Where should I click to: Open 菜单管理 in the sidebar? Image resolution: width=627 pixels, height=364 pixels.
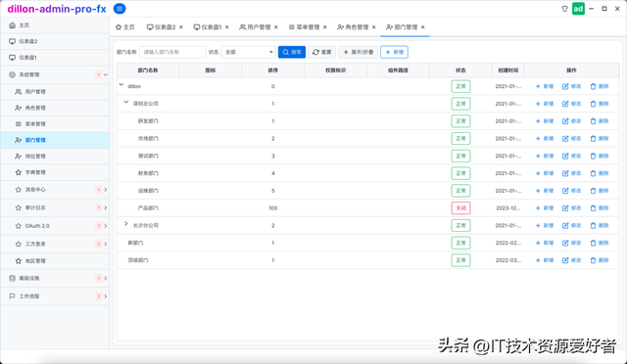click(x=55, y=124)
